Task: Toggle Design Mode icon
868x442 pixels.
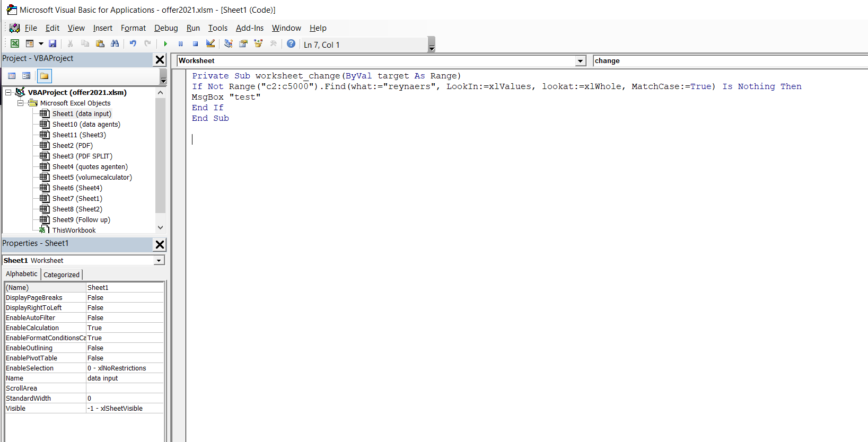Action: [211, 43]
